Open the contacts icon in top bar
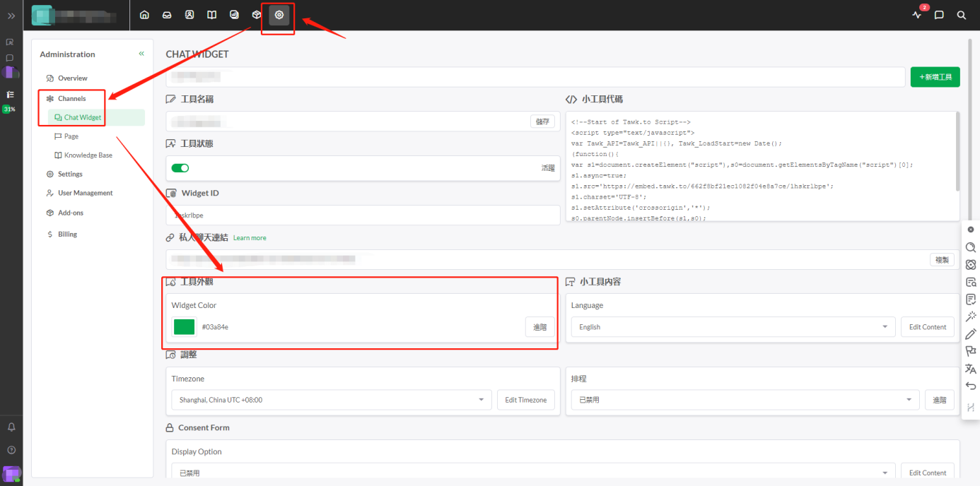Image resolution: width=980 pixels, height=486 pixels. [x=189, y=14]
